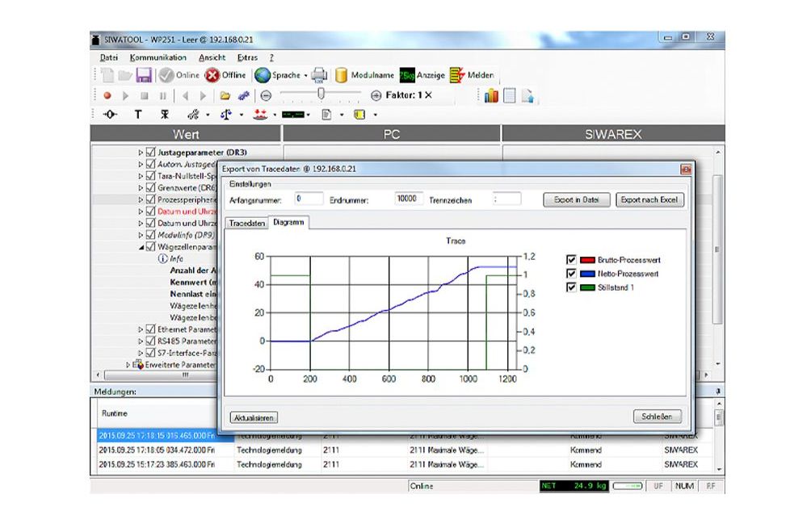The width and height of the screenshot is (807, 532).
Task: Click the notepad list icon next to the chart icon
Action: coord(510,96)
